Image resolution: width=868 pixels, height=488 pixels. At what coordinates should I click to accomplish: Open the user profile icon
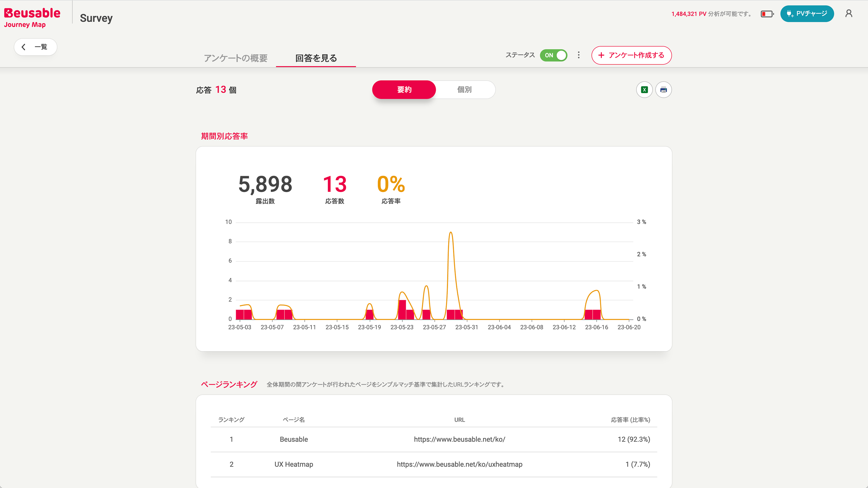coord(848,14)
